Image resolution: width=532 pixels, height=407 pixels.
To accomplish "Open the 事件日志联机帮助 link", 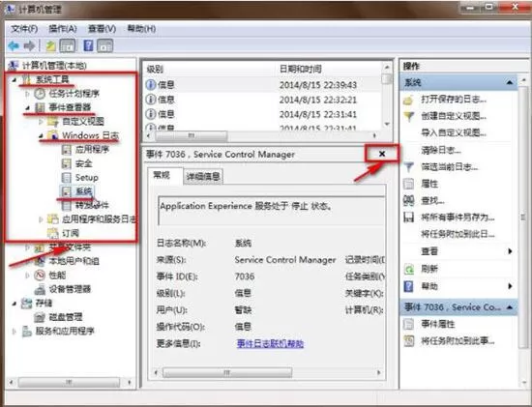I will point(270,344).
